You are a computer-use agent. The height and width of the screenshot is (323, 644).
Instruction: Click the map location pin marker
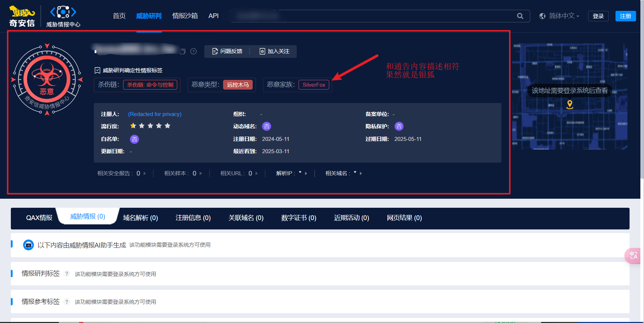click(570, 104)
